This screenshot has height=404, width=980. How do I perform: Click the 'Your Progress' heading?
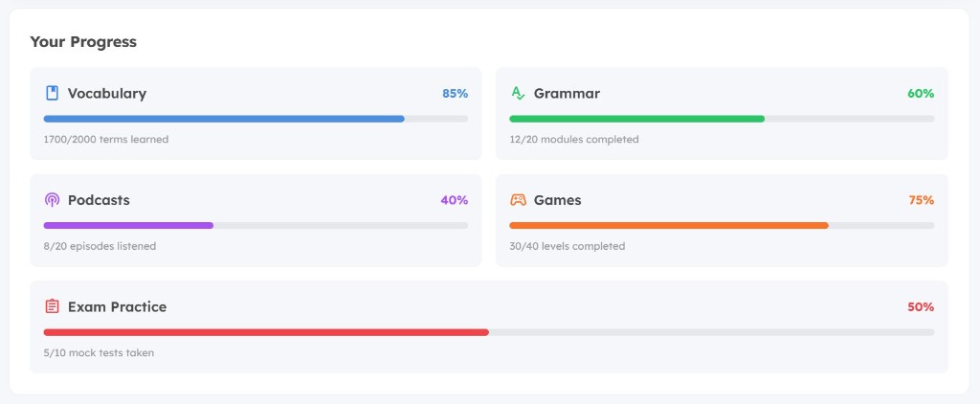click(x=83, y=42)
